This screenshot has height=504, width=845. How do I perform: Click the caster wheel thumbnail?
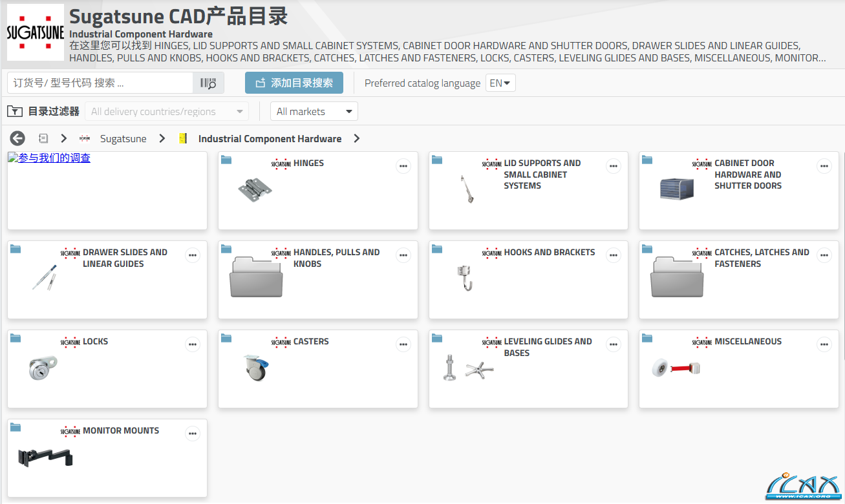(x=256, y=368)
